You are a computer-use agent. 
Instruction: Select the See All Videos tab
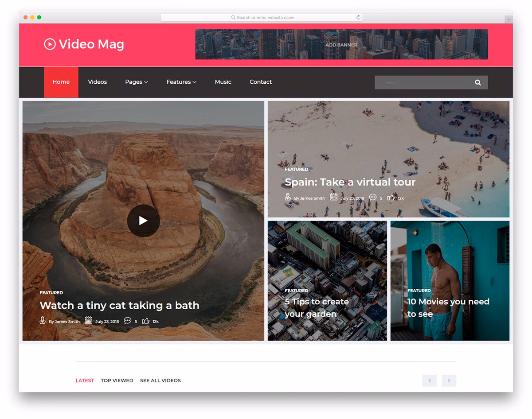pos(160,380)
